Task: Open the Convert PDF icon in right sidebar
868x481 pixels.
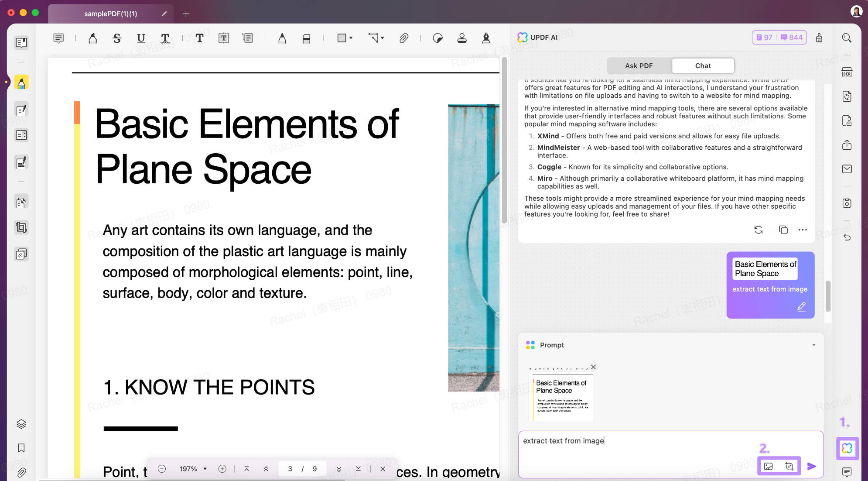Action: click(x=847, y=96)
